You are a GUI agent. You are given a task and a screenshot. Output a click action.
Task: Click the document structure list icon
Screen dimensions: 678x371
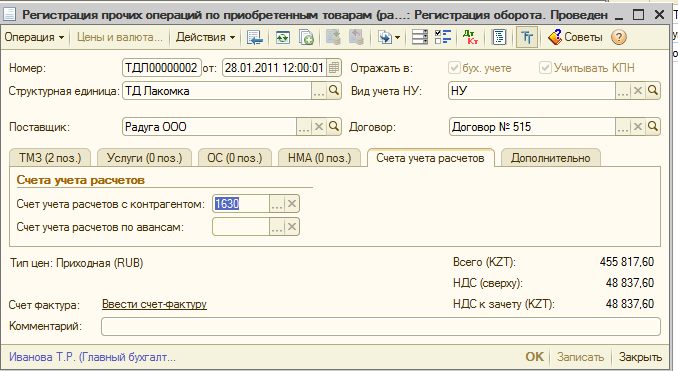(419, 37)
